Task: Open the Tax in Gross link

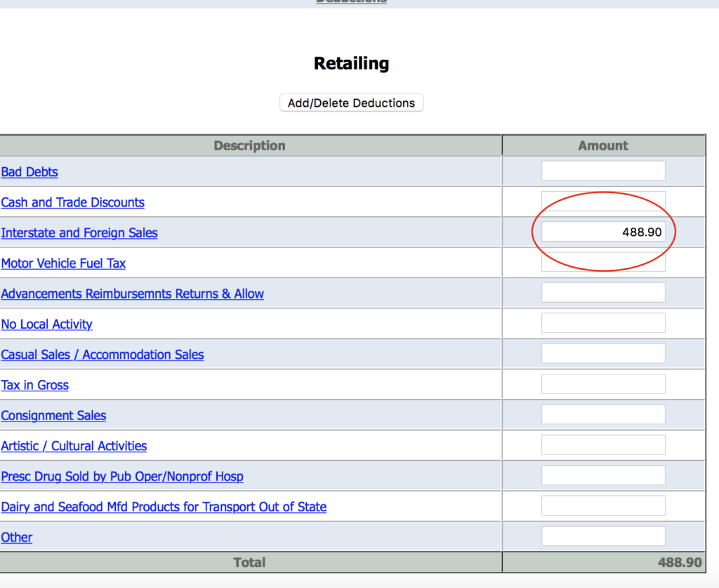Action: click(34, 385)
